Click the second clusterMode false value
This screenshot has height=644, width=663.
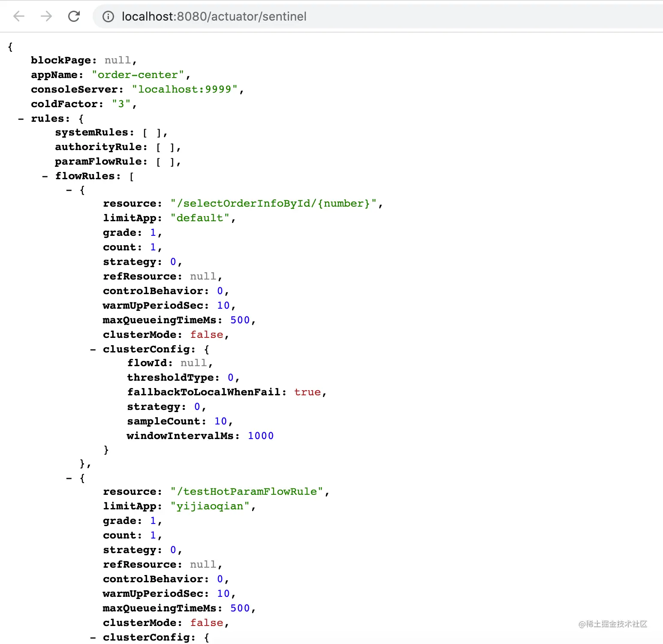coord(207,623)
